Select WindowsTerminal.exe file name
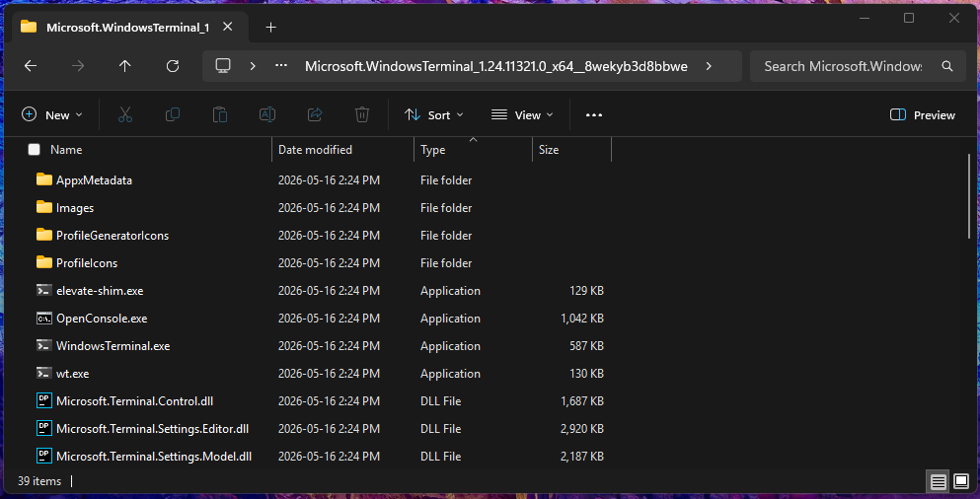Viewport: 980px width, 499px height. (x=113, y=346)
